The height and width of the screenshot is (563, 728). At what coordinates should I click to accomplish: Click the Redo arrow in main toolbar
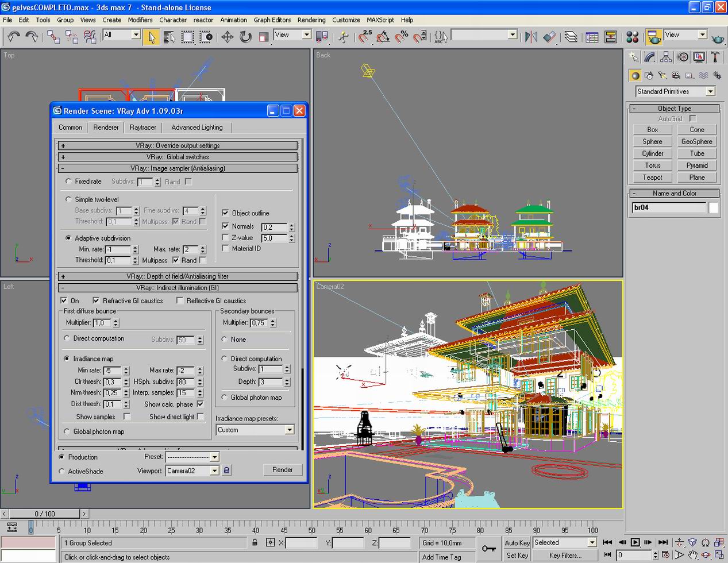coord(32,37)
